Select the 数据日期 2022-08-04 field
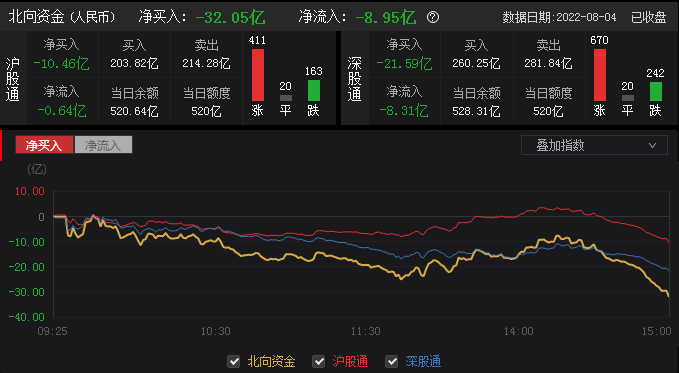The image size is (679, 373). (559, 17)
